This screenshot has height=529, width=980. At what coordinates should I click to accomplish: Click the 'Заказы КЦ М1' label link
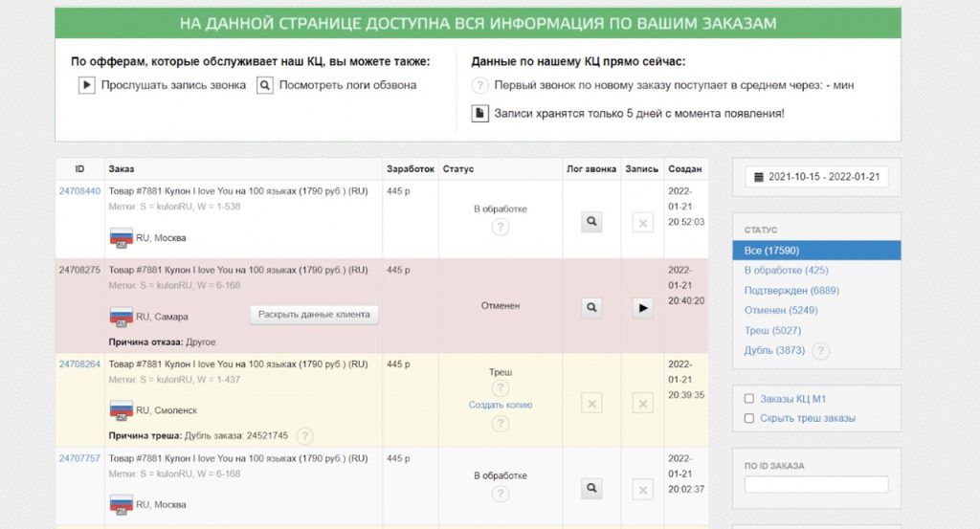tap(792, 399)
